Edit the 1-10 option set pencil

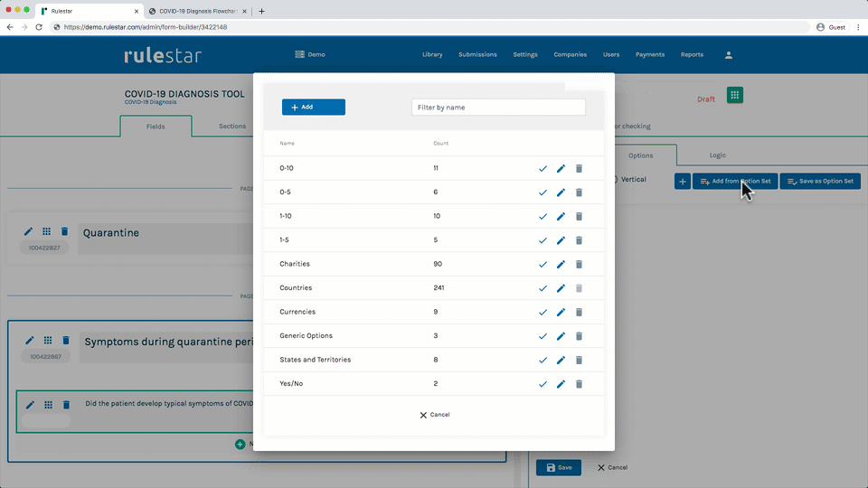(561, 216)
